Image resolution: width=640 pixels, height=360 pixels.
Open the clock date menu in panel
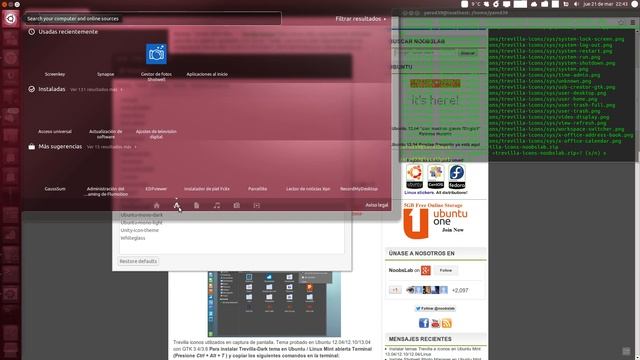605,4
